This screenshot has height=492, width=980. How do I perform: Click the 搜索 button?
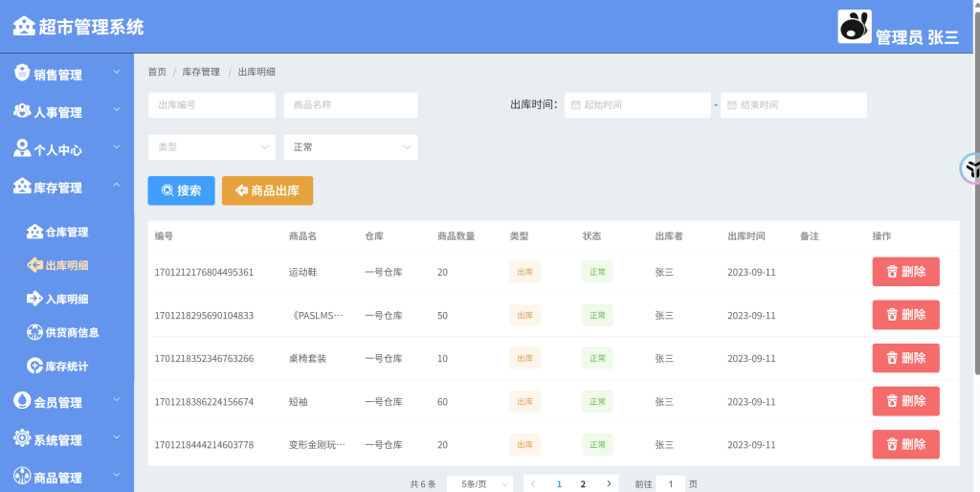(x=181, y=190)
